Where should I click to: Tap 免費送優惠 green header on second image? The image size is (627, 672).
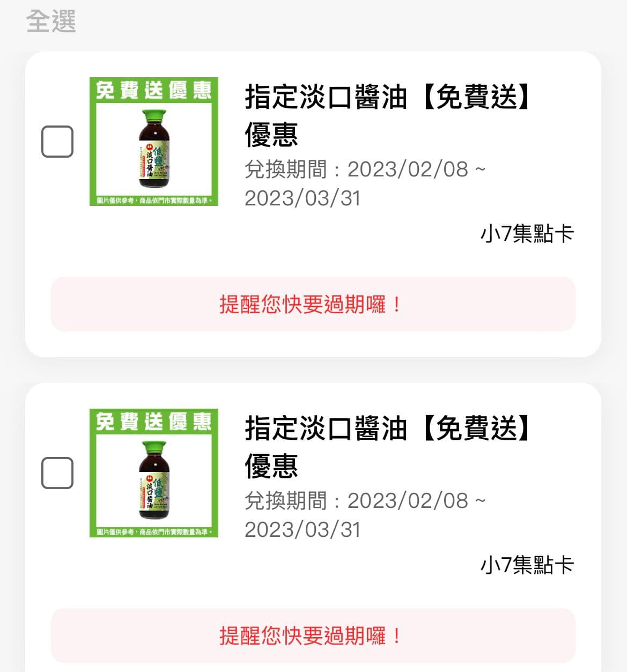tap(154, 422)
